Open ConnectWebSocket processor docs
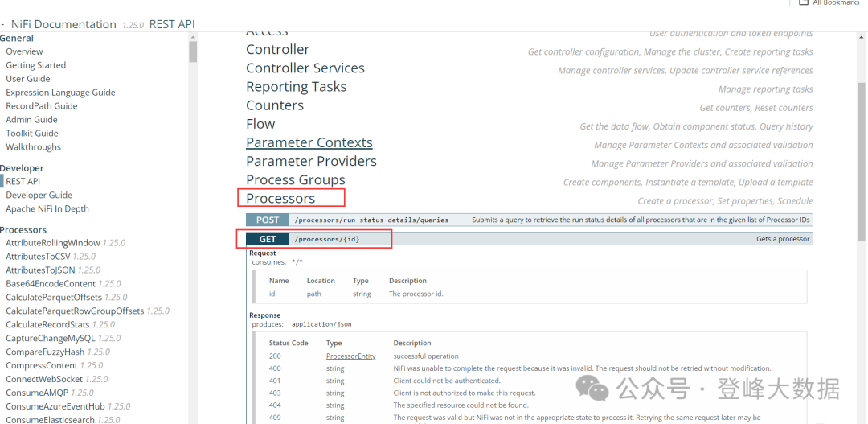Image resolution: width=868 pixels, height=424 pixels. click(x=44, y=379)
